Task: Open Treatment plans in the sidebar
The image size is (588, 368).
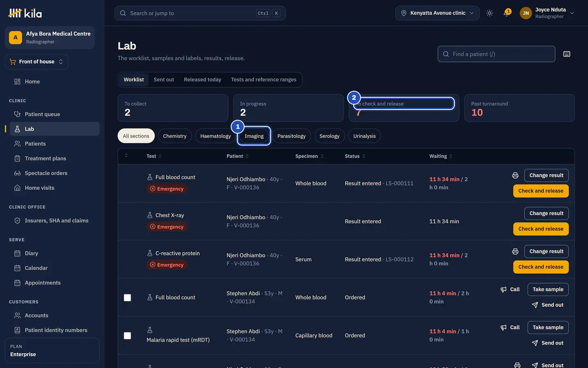Action: point(55,158)
